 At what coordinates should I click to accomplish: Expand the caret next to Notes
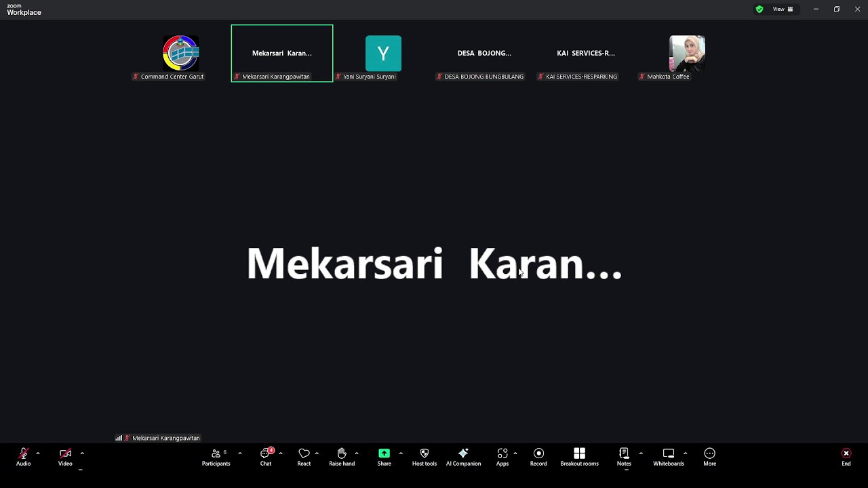coord(641,453)
